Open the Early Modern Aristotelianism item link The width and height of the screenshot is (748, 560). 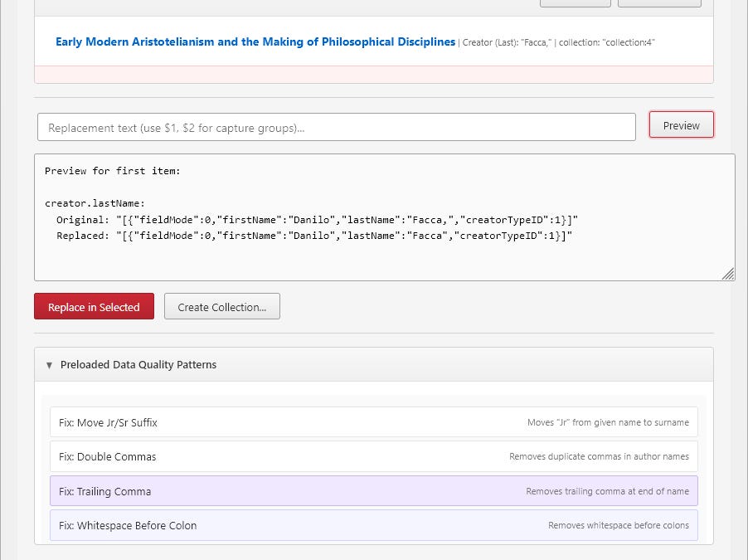pyautogui.click(x=255, y=42)
